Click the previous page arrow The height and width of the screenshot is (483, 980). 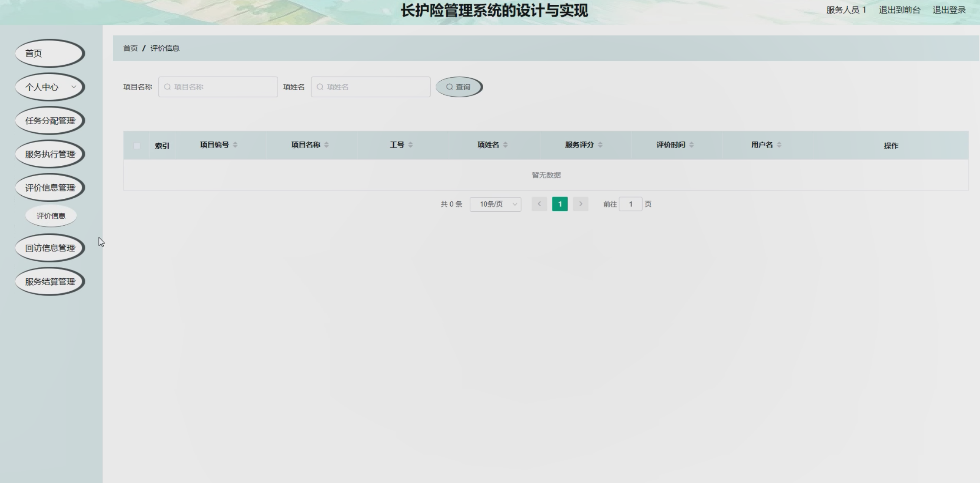[539, 204]
